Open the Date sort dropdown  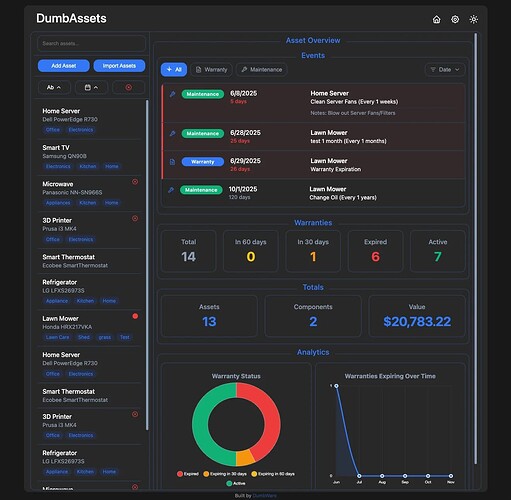(445, 70)
